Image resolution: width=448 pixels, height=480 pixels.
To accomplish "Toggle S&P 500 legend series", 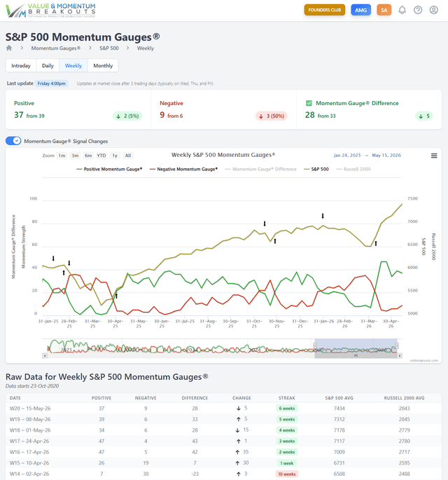I will pyautogui.click(x=316, y=169).
